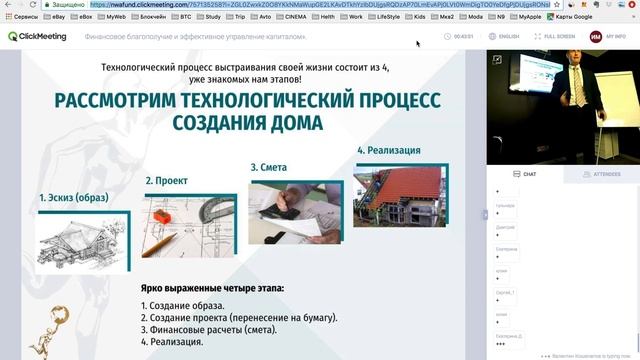This screenshot has height=360, width=640.
Task: Switch to the ATTENDEES tab
Action: [x=602, y=174]
